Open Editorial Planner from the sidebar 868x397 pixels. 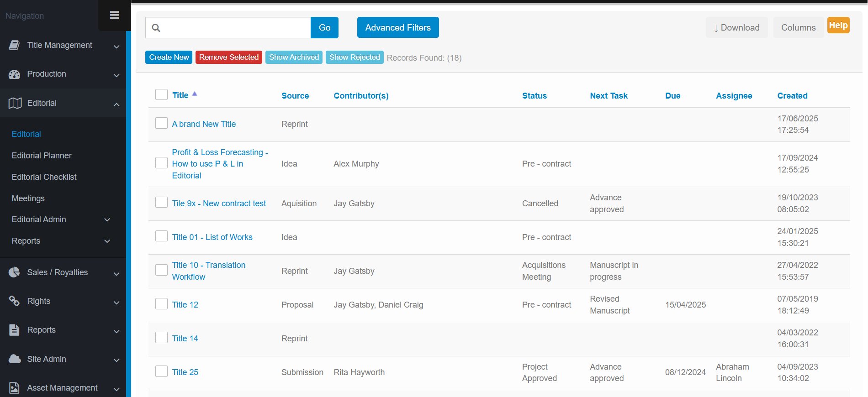click(x=42, y=156)
